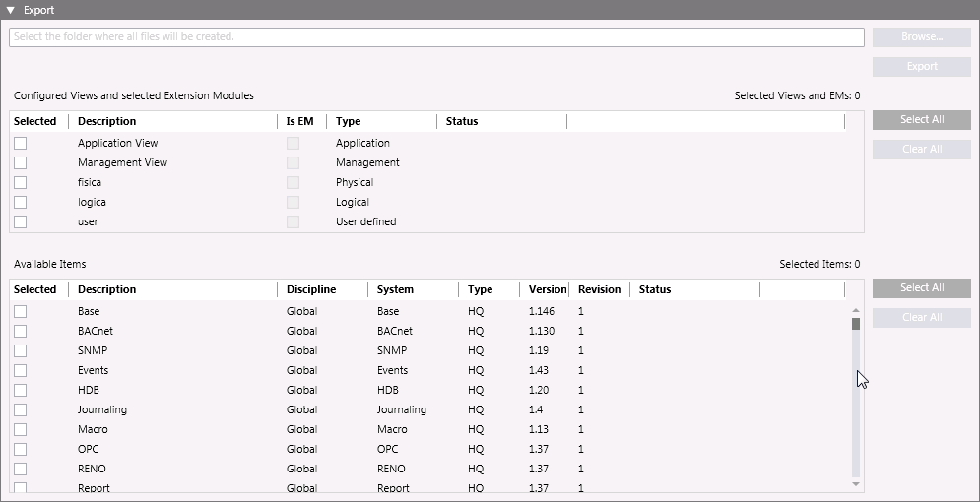Viewport: 980px width, 502px height.
Task: Collapse the Export section triangle
Action: click(x=11, y=10)
